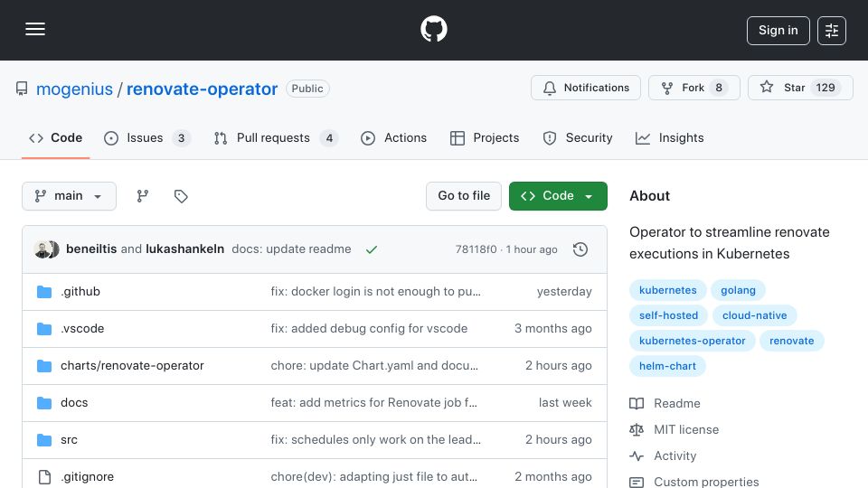Click the .gitignore file icon
The width and height of the screenshot is (868, 488).
pos(44,477)
